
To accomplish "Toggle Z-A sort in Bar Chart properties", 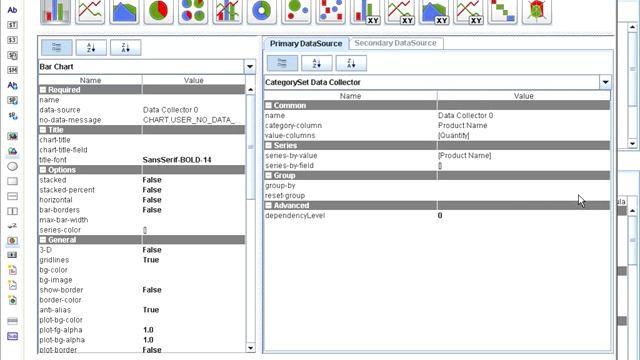I will (x=125, y=48).
